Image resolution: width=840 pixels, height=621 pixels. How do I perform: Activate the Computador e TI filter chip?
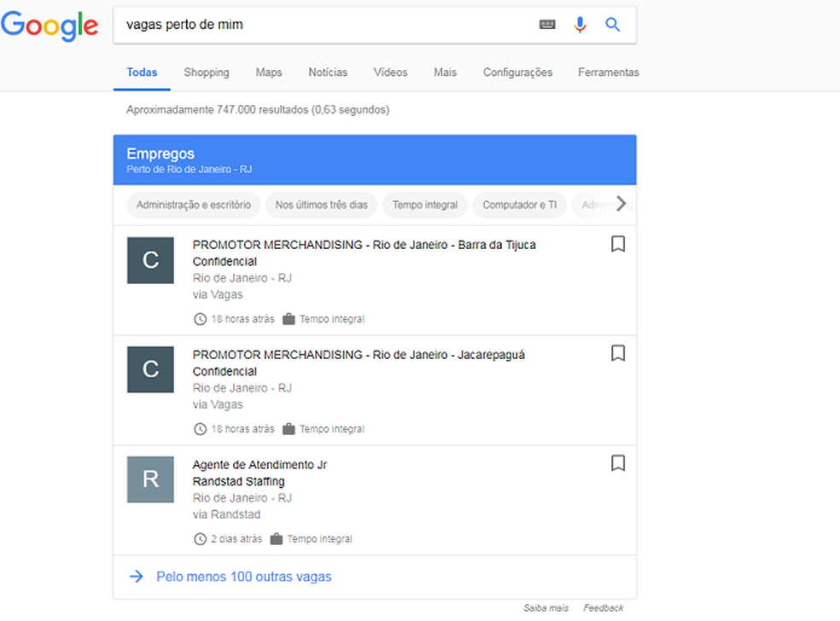(x=520, y=205)
